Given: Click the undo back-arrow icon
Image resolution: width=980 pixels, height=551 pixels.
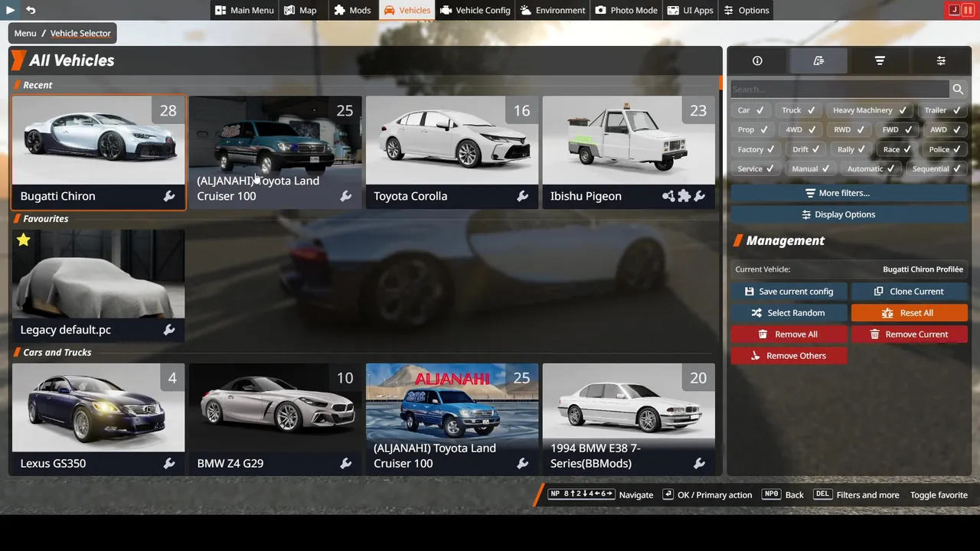Looking at the screenshot, I should point(31,10).
